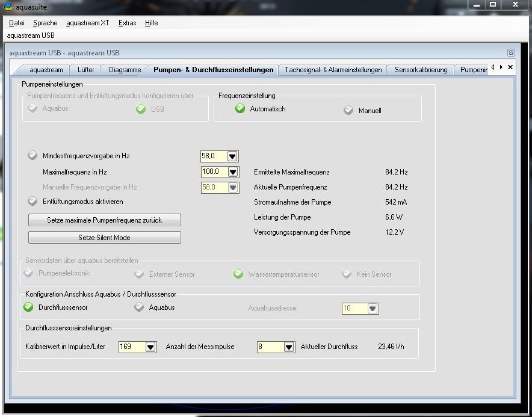Open the Extras menu

tap(127, 23)
